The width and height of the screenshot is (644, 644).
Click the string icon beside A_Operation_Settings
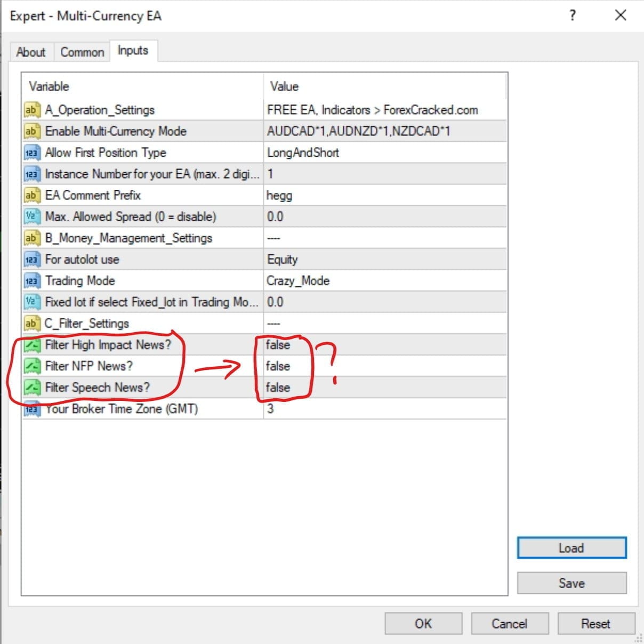(32, 110)
